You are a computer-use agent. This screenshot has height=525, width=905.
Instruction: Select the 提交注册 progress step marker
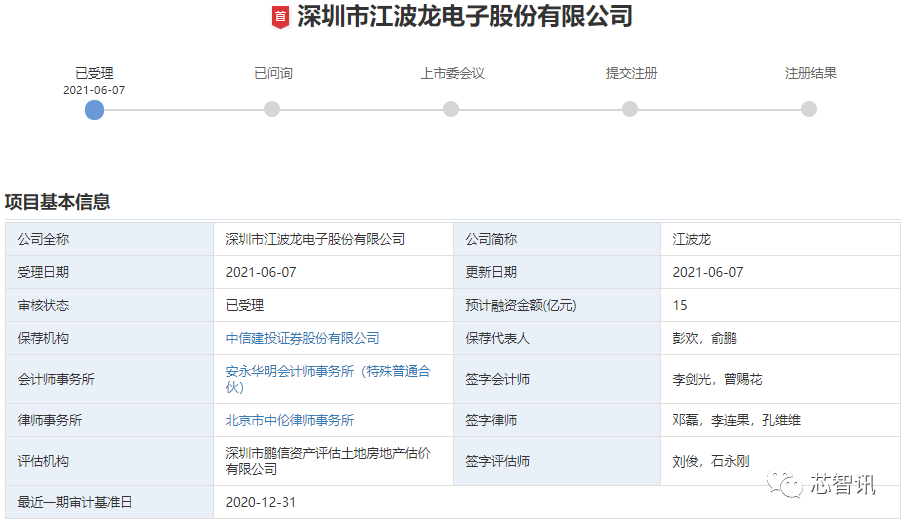pos(630,109)
